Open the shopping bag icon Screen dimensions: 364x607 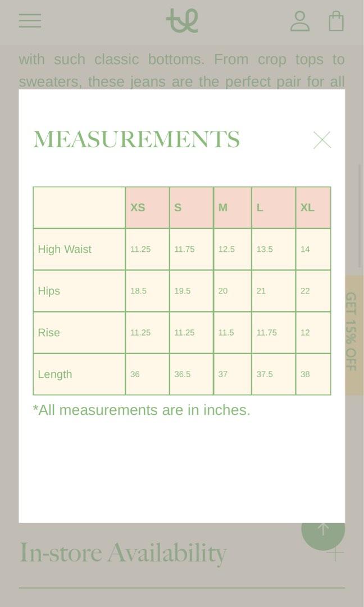pos(336,21)
